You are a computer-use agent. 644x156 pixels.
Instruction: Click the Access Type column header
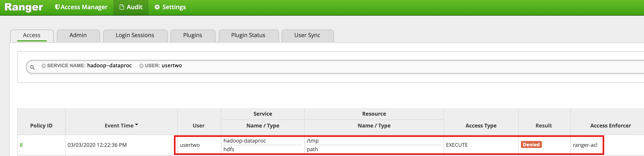click(481, 126)
